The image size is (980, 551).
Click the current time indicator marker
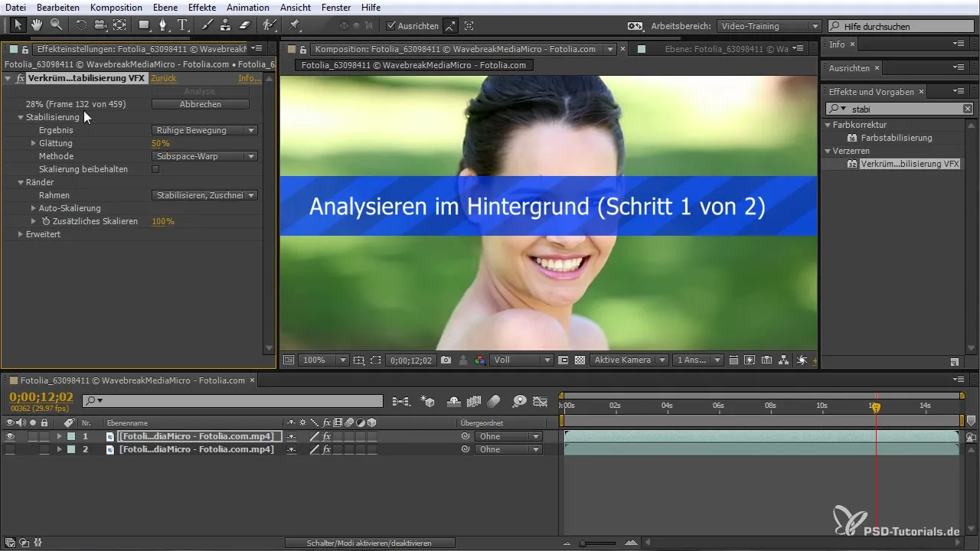coord(876,407)
